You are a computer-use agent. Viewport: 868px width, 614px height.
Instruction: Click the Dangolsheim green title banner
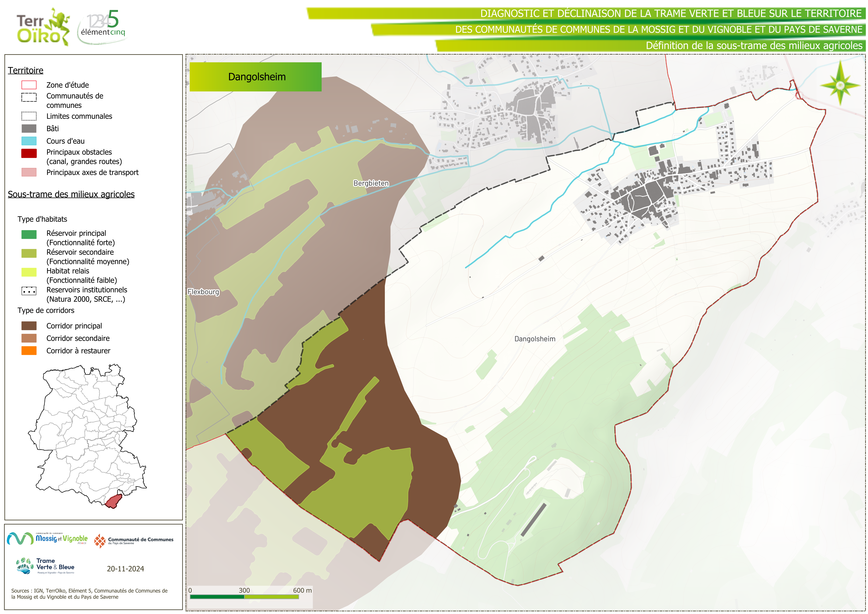(255, 77)
